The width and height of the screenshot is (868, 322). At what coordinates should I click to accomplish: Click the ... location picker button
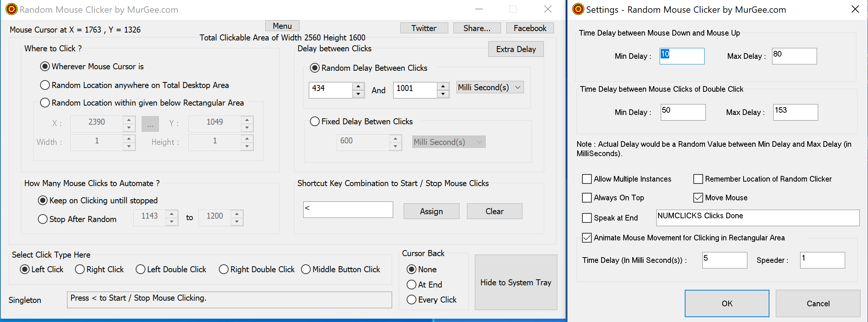coord(150,124)
